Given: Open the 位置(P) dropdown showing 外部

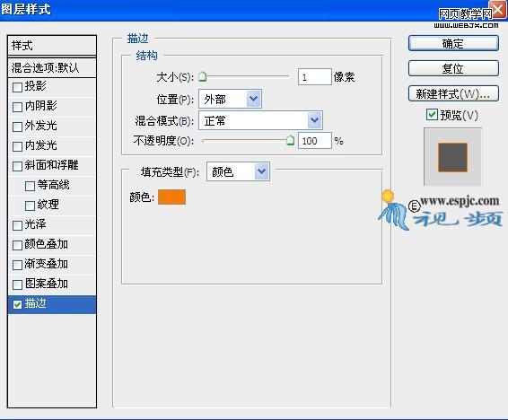Looking at the screenshot, I should pyautogui.click(x=230, y=99).
